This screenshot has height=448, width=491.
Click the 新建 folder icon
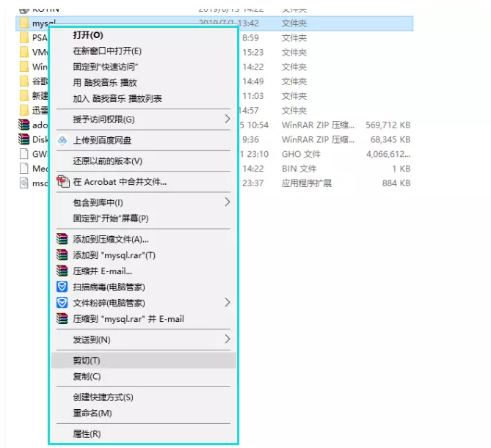pyautogui.click(x=23, y=96)
